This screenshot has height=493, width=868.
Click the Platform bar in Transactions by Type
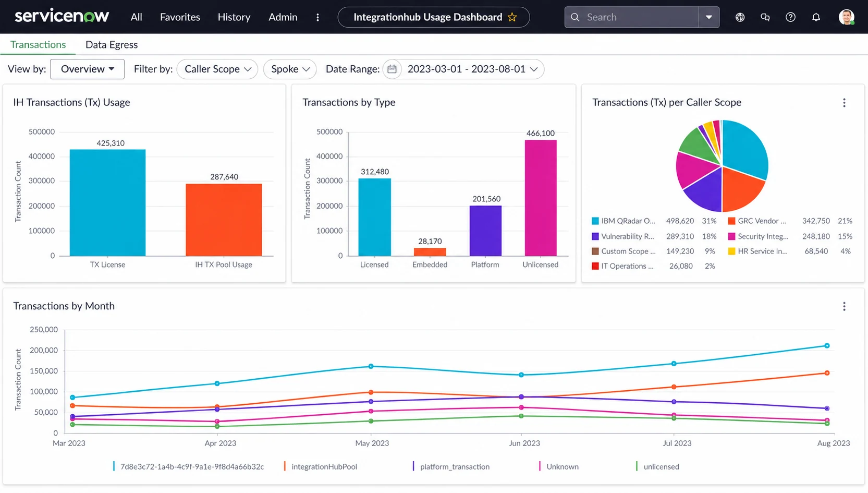(x=485, y=231)
